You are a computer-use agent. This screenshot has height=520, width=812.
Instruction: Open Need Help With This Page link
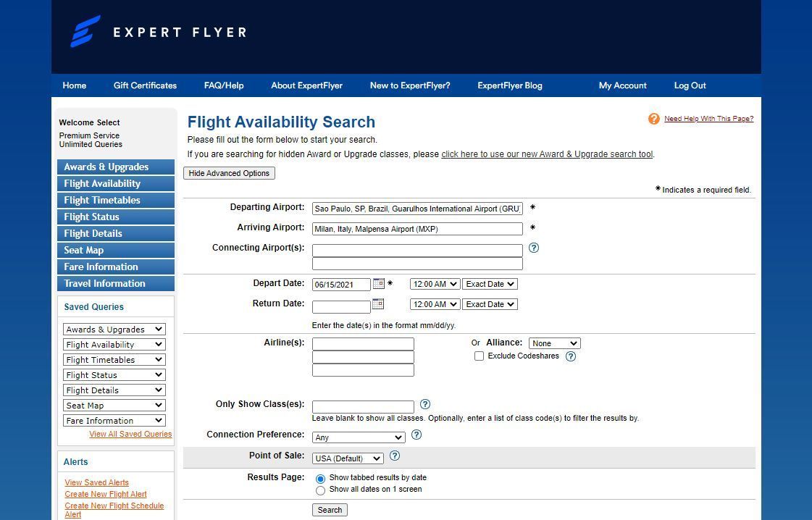[x=708, y=119]
